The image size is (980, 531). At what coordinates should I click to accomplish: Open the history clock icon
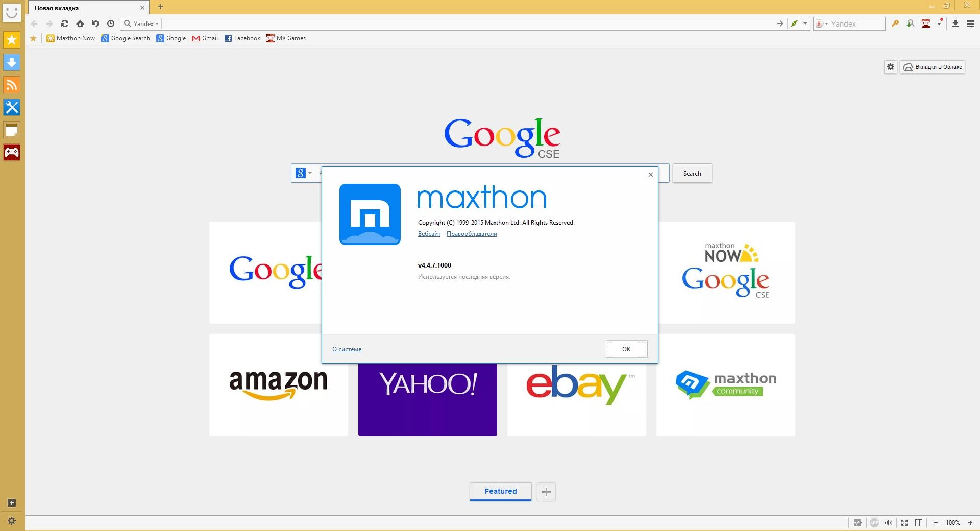[110, 23]
